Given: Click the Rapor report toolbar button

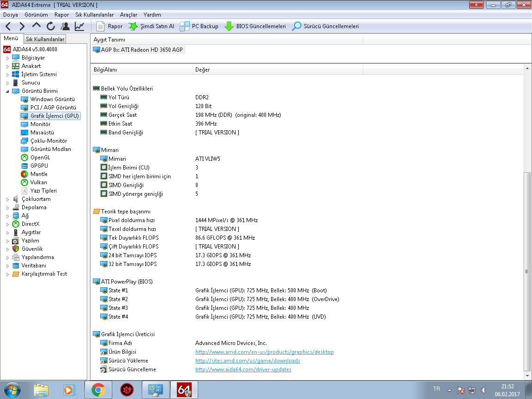Looking at the screenshot, I should coord(109,26).
